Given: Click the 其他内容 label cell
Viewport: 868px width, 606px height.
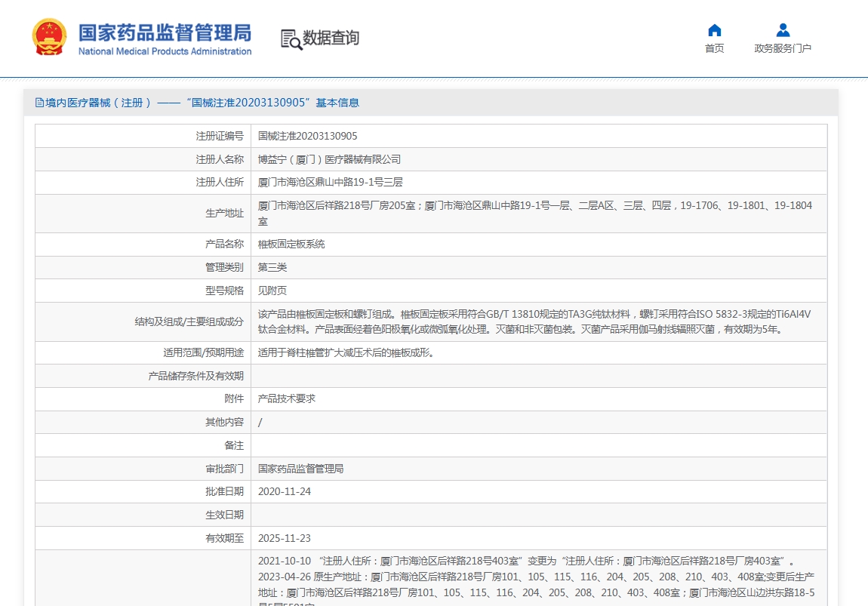Looking at the screenshot, I should [143, 422].
